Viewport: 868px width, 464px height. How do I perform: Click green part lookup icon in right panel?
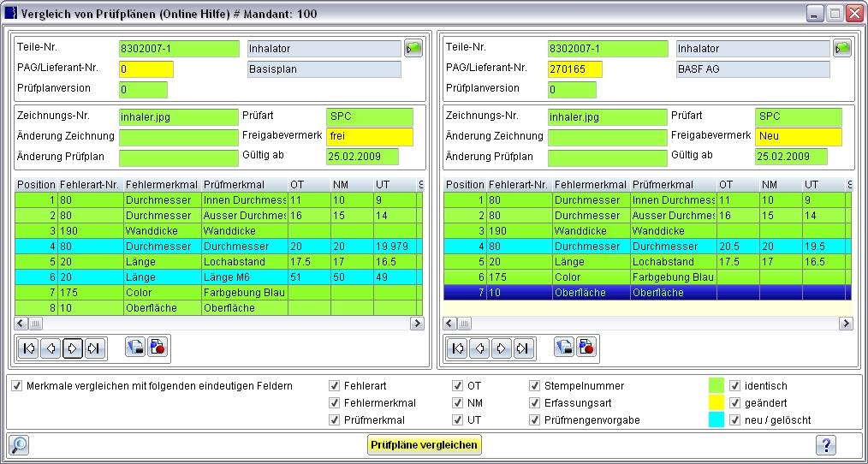[842, 49]
